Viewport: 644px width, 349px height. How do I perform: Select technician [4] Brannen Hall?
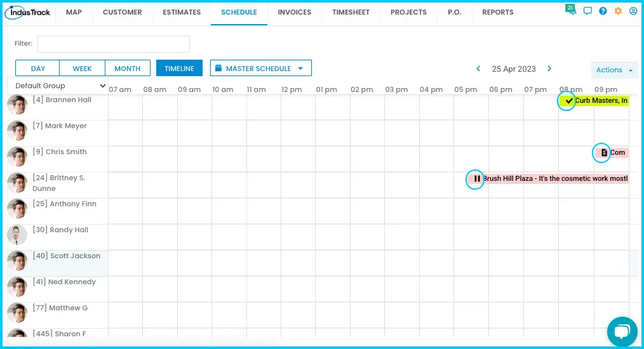[62, 100]
